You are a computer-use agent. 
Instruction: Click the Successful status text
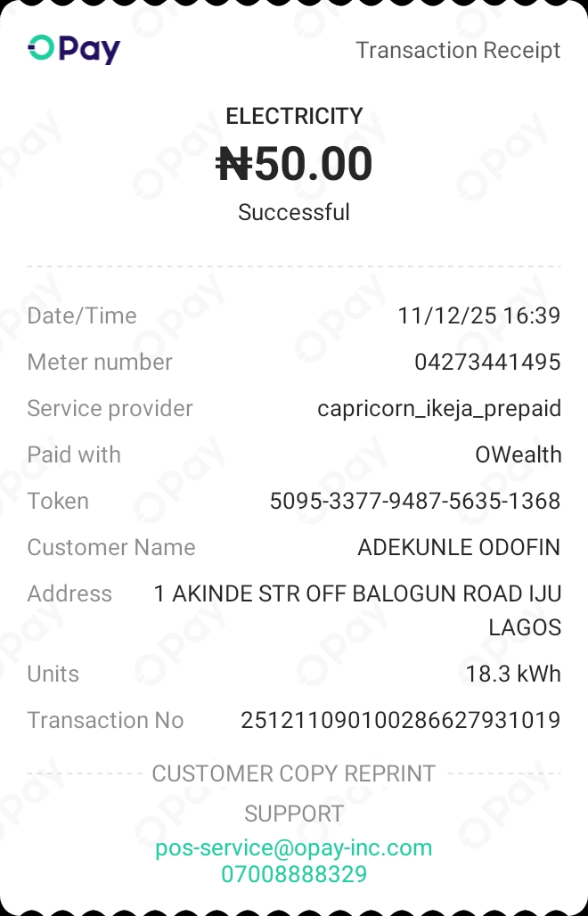pos(294,212)
